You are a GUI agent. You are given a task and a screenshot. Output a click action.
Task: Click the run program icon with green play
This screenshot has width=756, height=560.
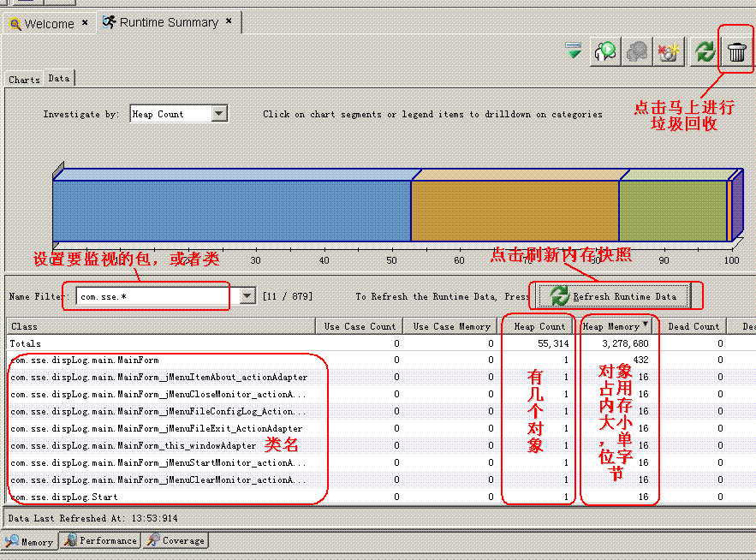[604, 52]
